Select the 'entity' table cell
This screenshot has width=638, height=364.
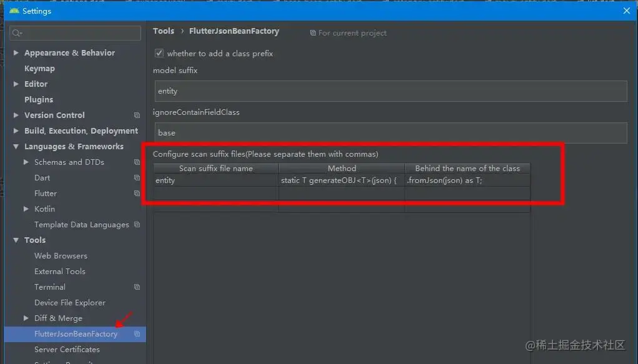[x=216, y=180]
